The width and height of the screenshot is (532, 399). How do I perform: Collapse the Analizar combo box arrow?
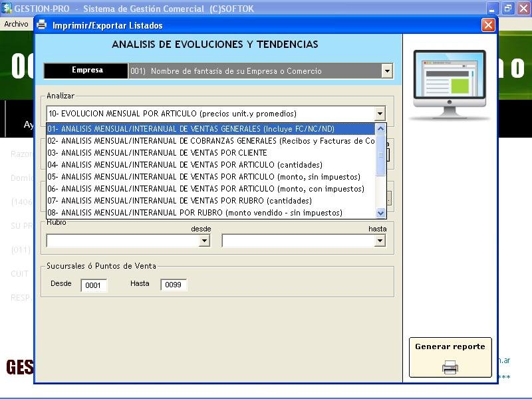point(380,114)
